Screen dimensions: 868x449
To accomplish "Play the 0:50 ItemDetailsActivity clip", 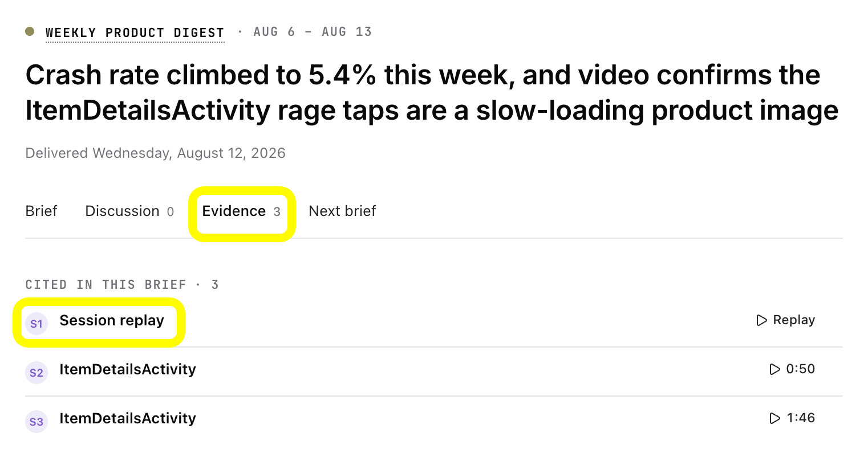I will (774, 369).
